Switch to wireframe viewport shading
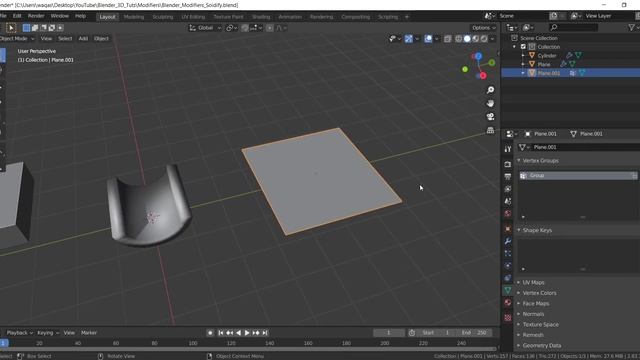The width and height of the screenshot is (640, 360). (459, 39)
